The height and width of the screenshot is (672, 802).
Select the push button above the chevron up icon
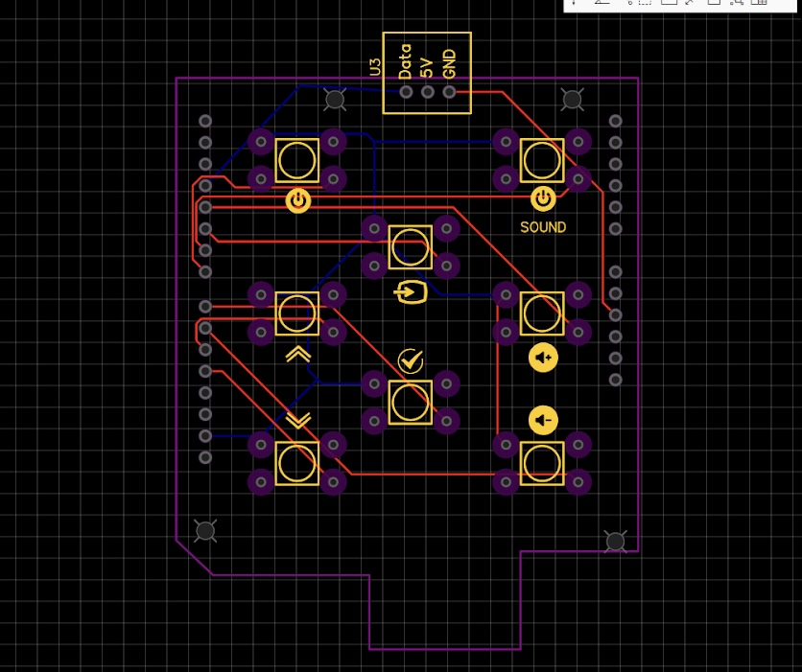(297, 313)
